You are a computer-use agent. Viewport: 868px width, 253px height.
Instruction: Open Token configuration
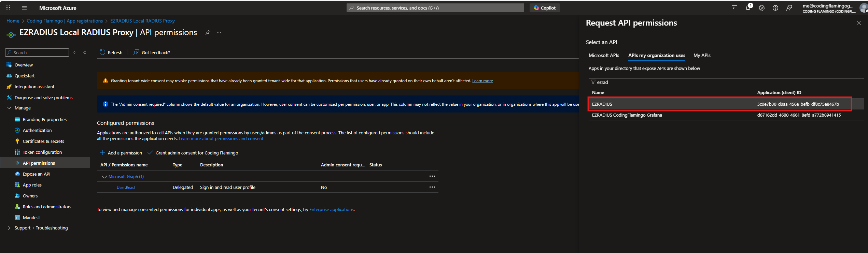click(42, 152)
